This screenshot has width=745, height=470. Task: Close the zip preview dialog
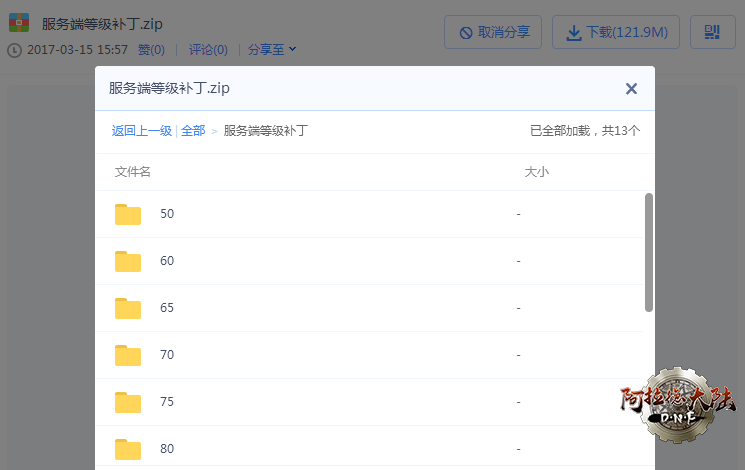(631, 89)
